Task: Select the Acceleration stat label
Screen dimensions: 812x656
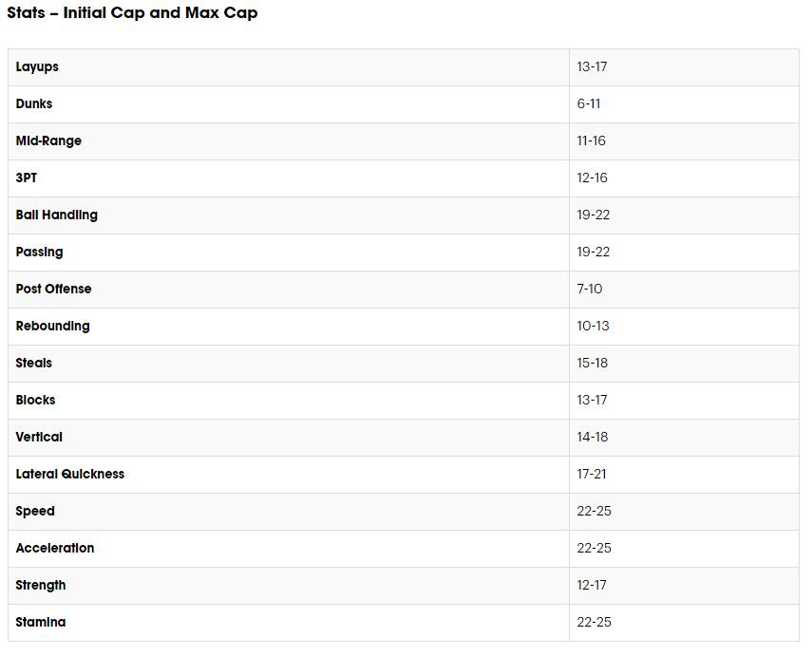Action: point(55,549)
